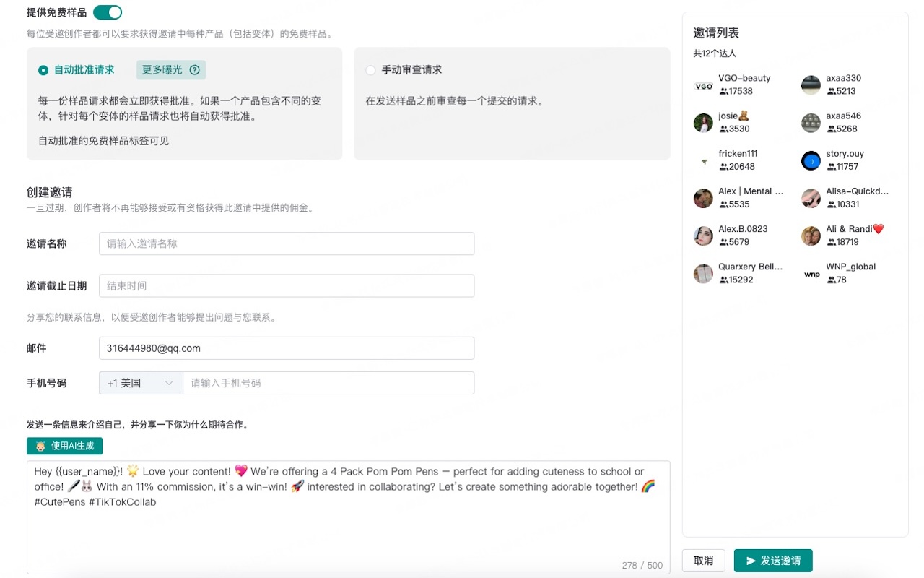Click Quarxery Bell's avatar
The image size is (924, 578).
click(x=702, y=273)
